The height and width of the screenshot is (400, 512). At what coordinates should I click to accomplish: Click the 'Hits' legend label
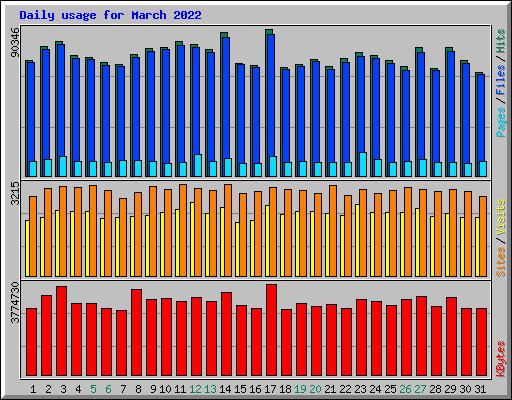tap(501, 41)
